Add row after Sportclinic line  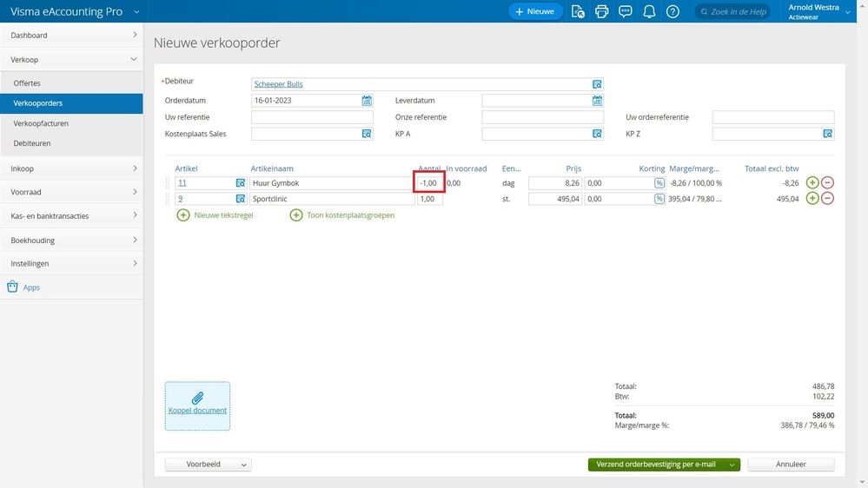812,198
